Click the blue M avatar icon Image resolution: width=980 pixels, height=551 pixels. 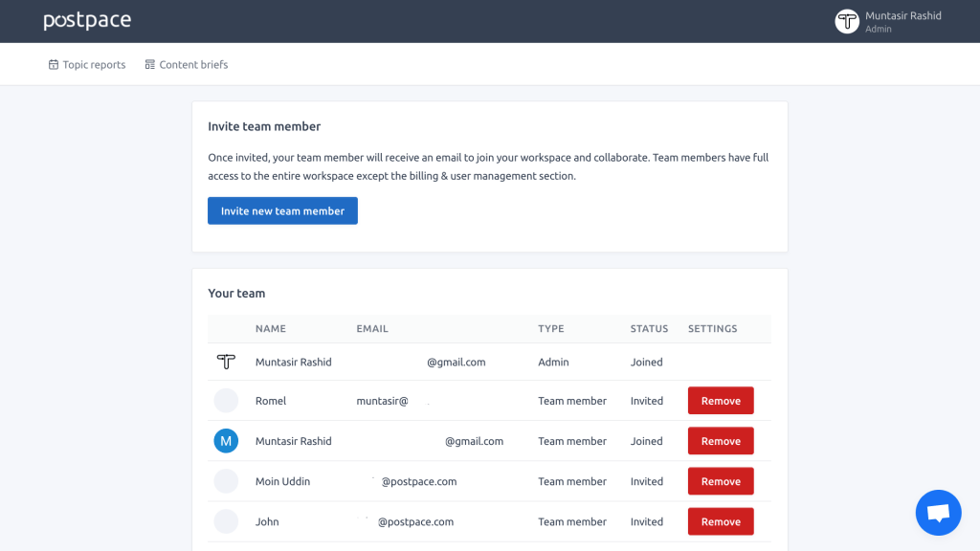(x=226, y=441)
